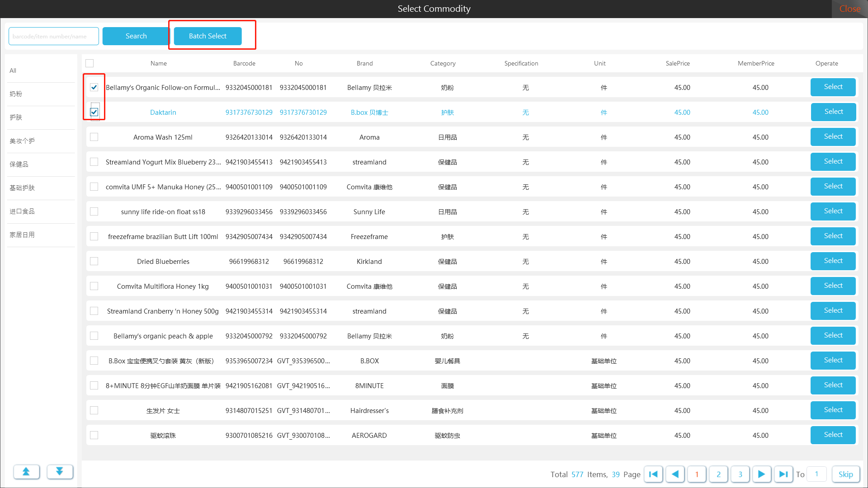This screenshot has width=868, height=488.
Task: Click the To page number field
Action: tap(816, 474)
